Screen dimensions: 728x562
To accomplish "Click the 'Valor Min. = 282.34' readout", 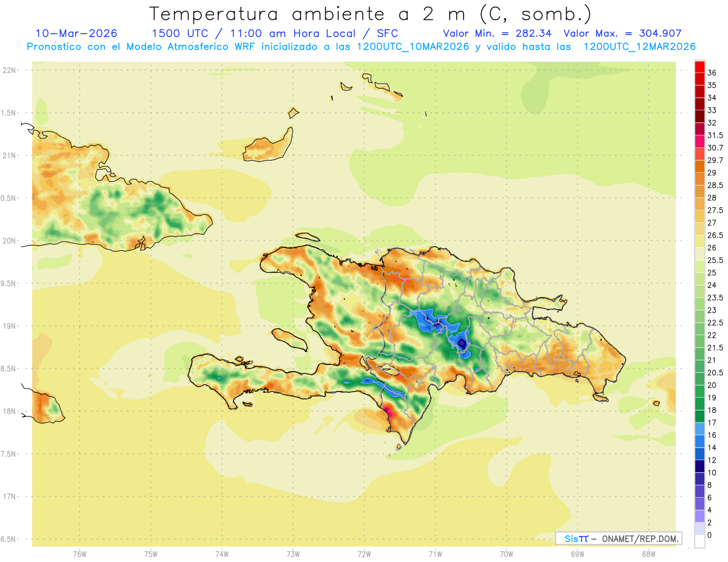I will (x=499, y=33).
